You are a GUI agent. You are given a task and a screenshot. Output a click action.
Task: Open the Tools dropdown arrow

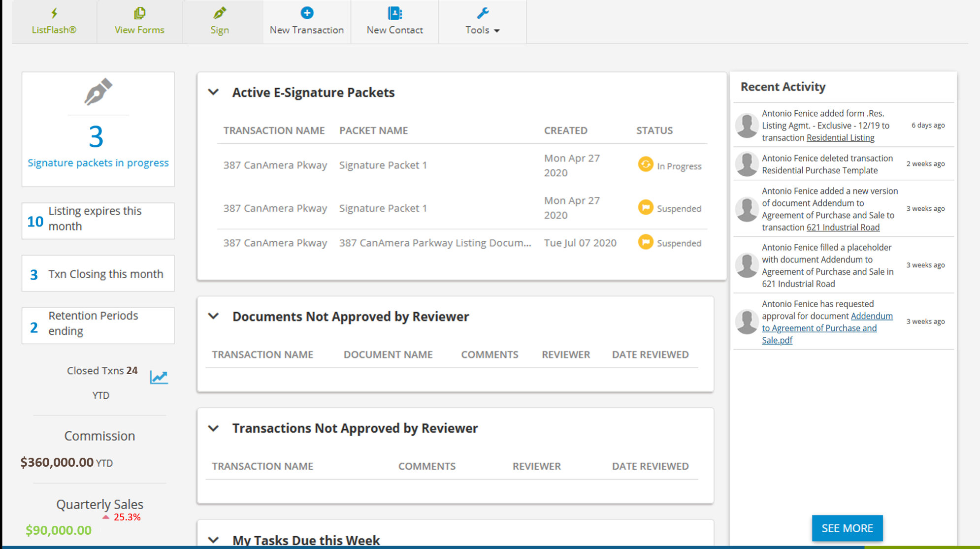pyautogui.click(x=497, y=30)
